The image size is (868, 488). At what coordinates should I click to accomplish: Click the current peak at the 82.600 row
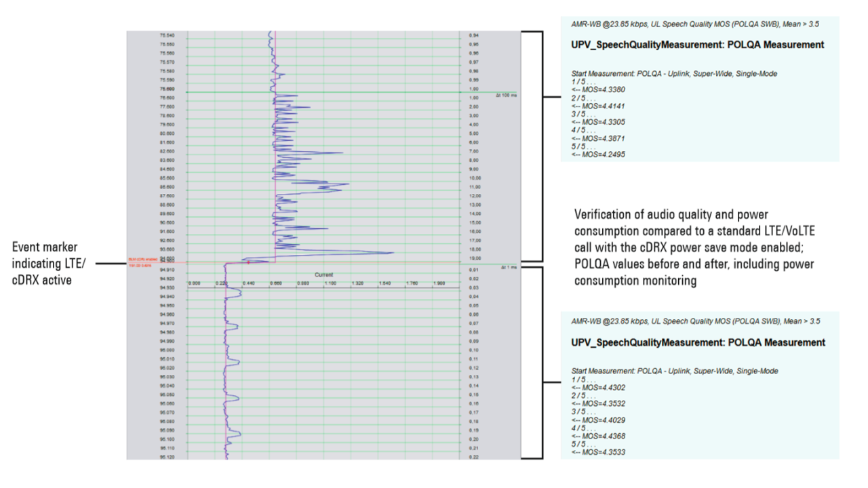[341, 152]
